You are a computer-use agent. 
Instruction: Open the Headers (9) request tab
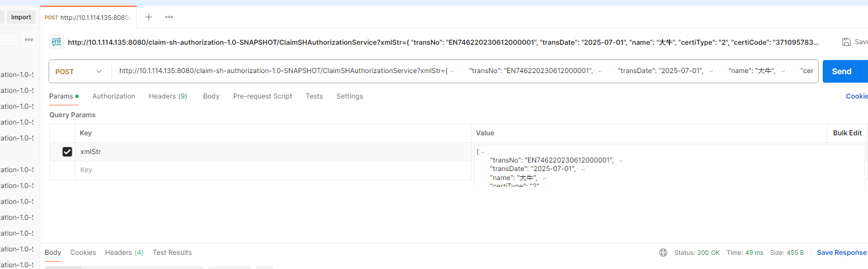pyautogui.click(x=168, y=96)
